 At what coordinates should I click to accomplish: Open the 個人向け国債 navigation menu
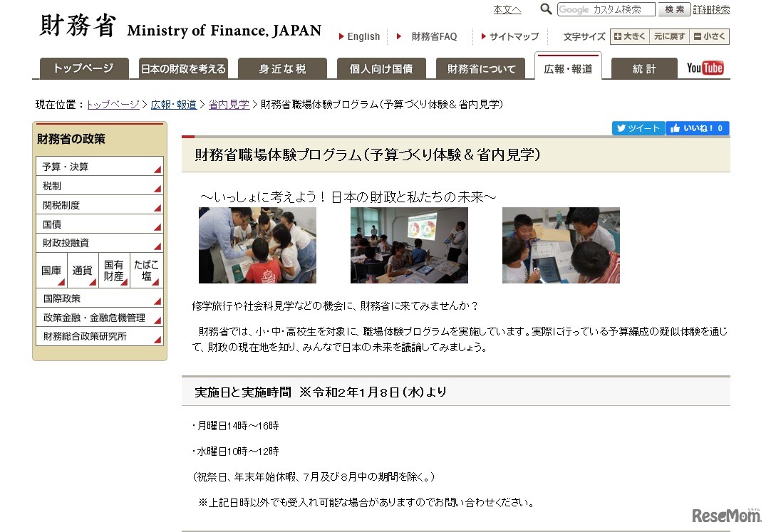tap(382, 68)
